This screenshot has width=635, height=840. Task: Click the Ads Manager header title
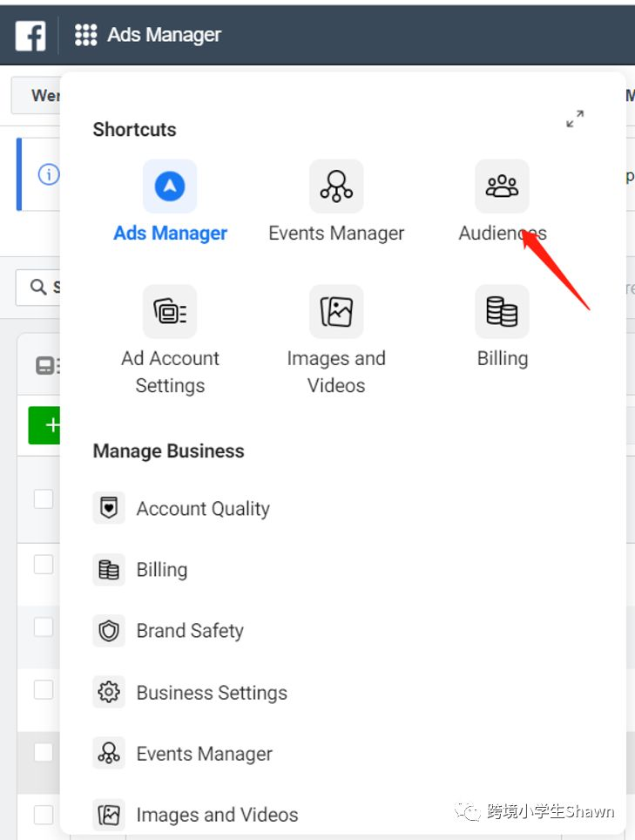[164, 35]
